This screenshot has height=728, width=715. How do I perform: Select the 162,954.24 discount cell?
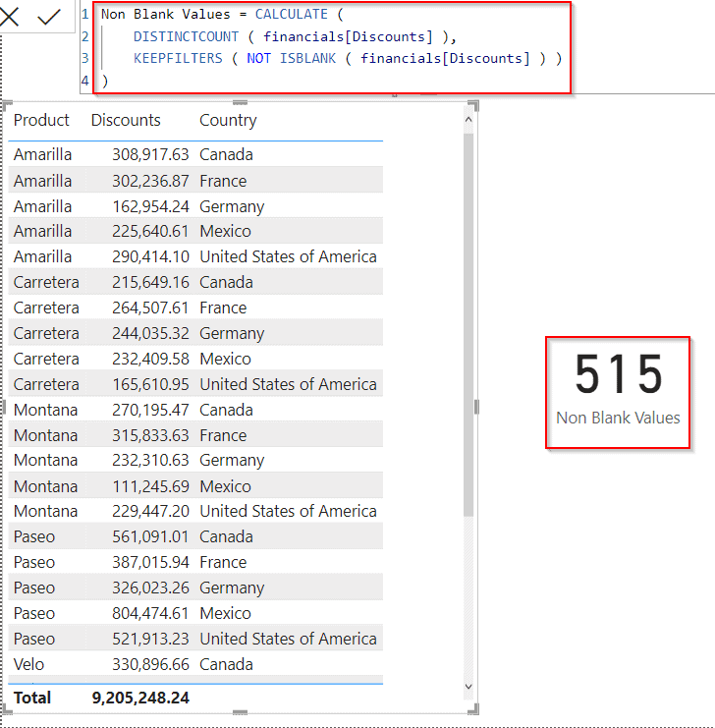click(150, 206)
